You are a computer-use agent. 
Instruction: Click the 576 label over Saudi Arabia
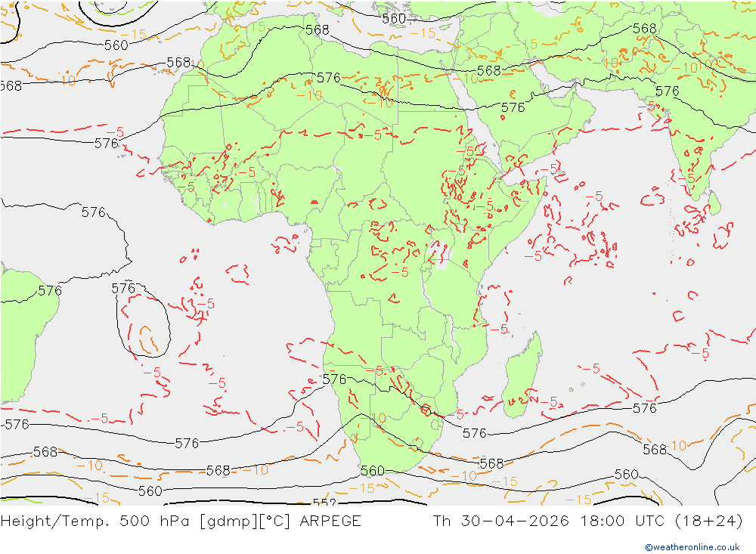pyautogui.click(x=513, y=107)
